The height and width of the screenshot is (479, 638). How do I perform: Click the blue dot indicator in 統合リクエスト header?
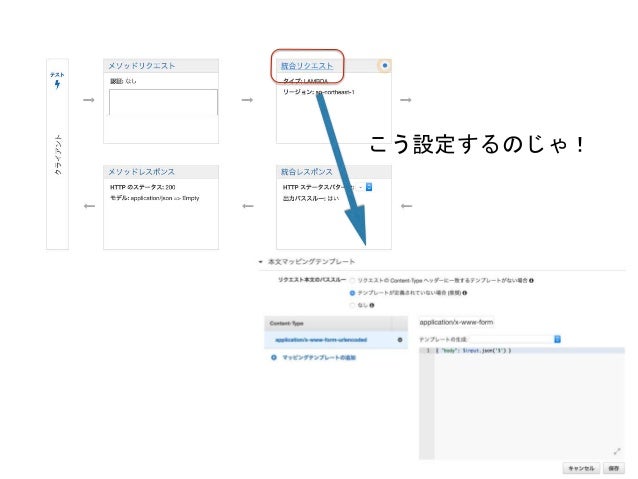click(385, 65)
